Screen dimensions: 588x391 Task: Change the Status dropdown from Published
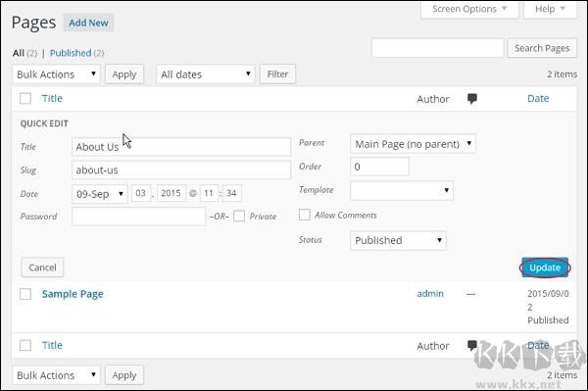pyautogui.click(x=398, y=240)
